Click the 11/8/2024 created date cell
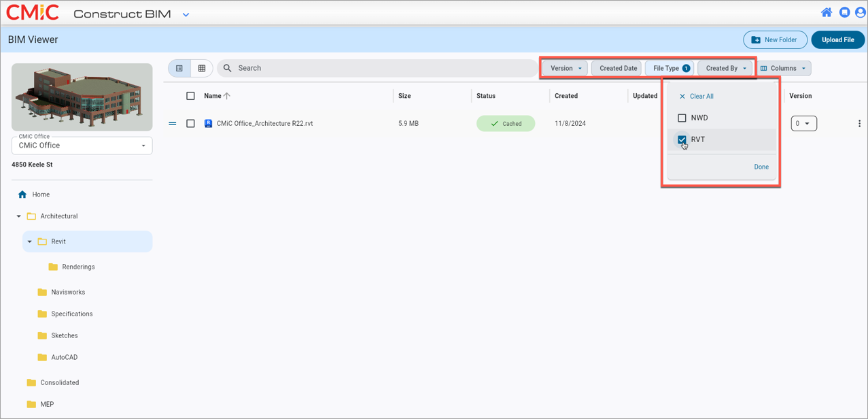The image size is (868, 419). point(570,124)
